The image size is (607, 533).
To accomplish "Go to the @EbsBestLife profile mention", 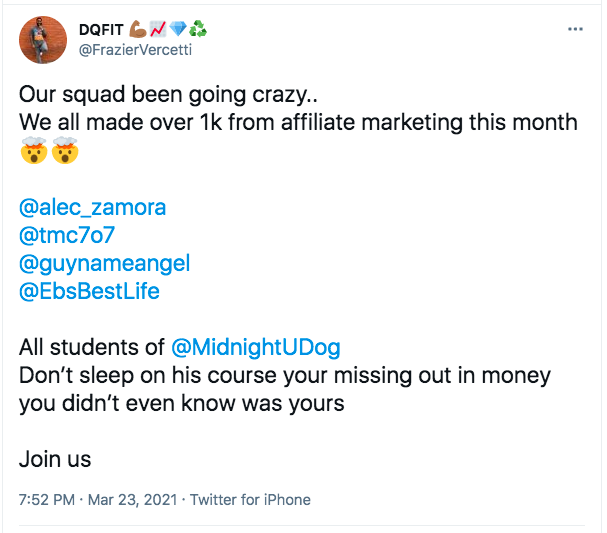I will 89,292.
